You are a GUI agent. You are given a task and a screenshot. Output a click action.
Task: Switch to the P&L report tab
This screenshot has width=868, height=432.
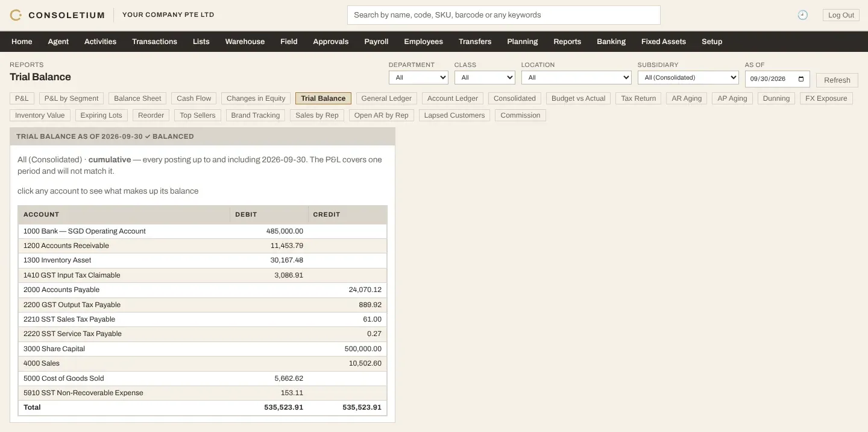22,98
